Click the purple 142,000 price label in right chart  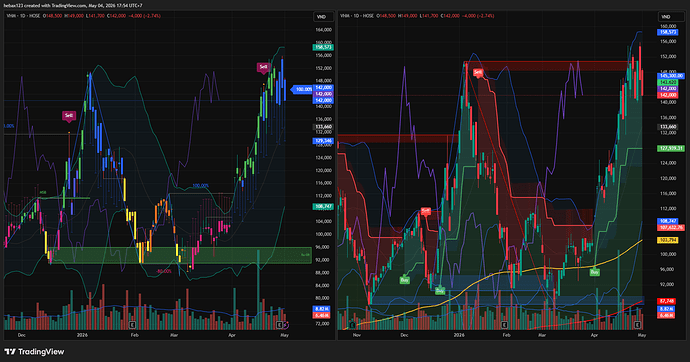[667, 89]
